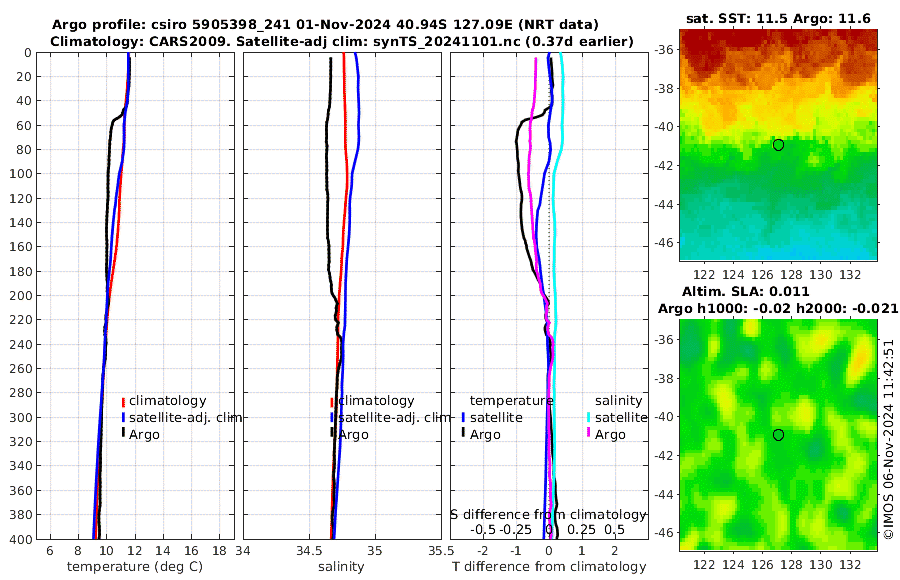
Task: Click the temperature (deg C) axis label
Action: coord(135,567)
